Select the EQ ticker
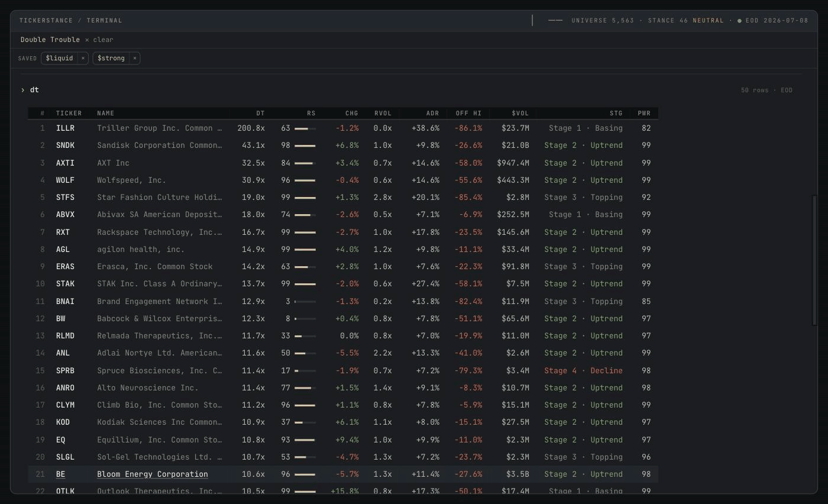This screenshot has width=828, height=504. 60,440
